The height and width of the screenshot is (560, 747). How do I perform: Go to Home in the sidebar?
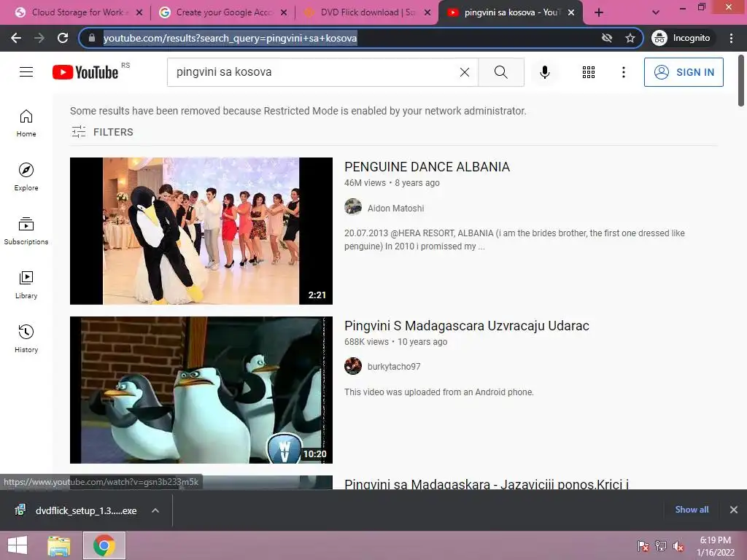click(26, 123)
